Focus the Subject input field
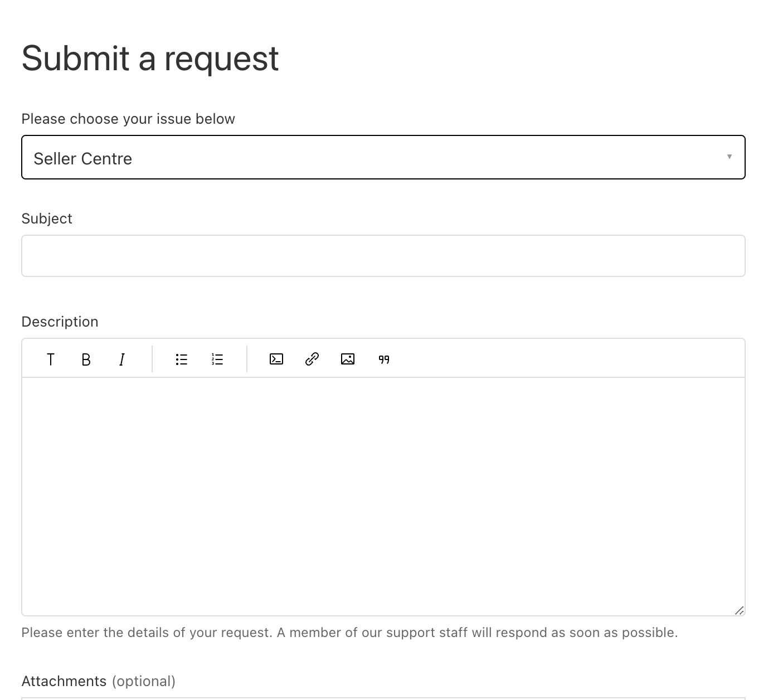The height and width of the screenshot is (700, 778). (383, 256)
